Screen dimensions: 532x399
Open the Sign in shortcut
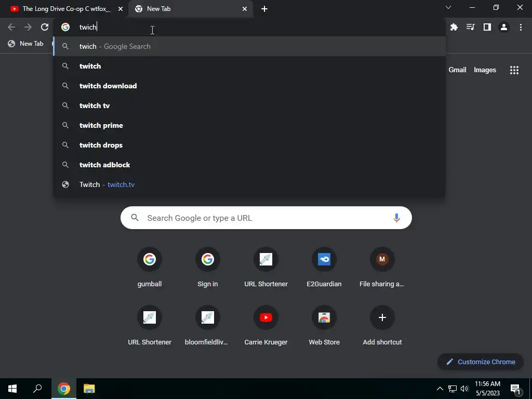[208, 268]
